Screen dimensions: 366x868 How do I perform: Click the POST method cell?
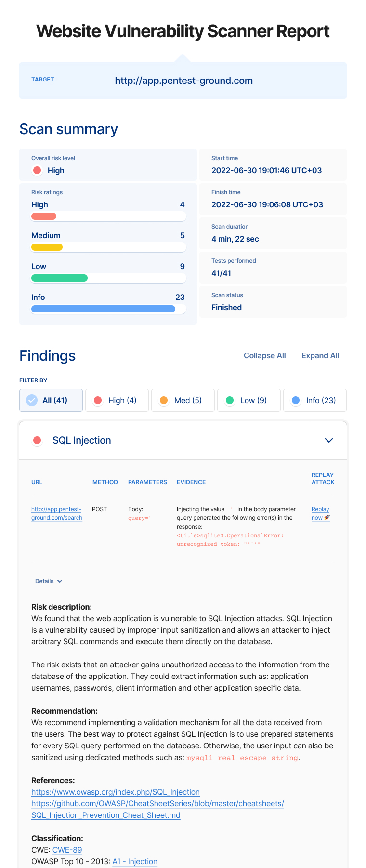point(100,509)
